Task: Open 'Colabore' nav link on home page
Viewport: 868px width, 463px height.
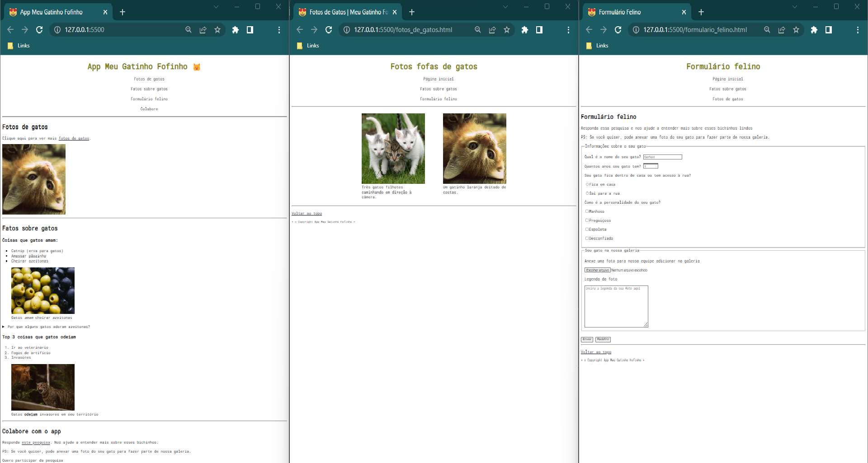Action: 149,109
